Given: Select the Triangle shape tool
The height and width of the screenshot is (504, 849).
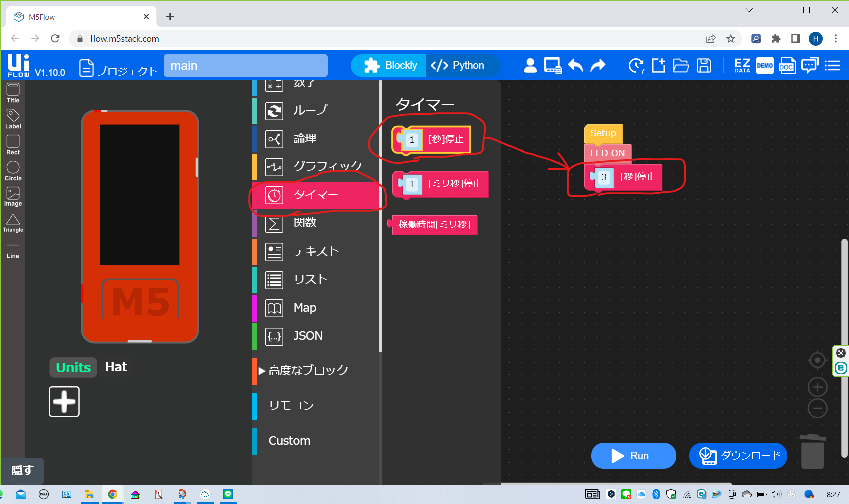Looking at the screenshot, I should [13, 223].
